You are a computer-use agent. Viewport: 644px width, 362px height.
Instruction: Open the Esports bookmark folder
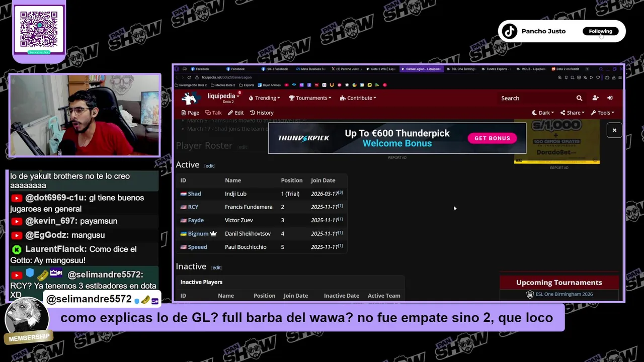[x=247, y=85]
